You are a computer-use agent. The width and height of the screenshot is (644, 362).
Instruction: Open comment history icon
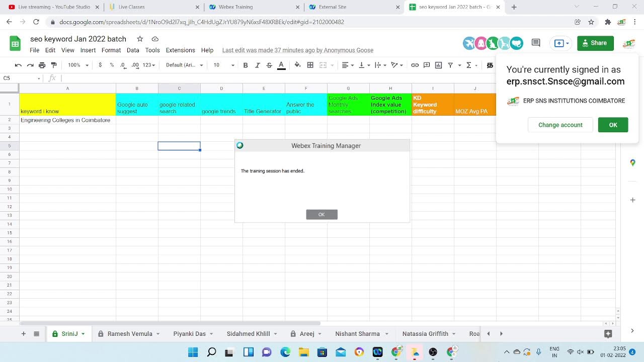pyautogui.click(x=536, y=43)
